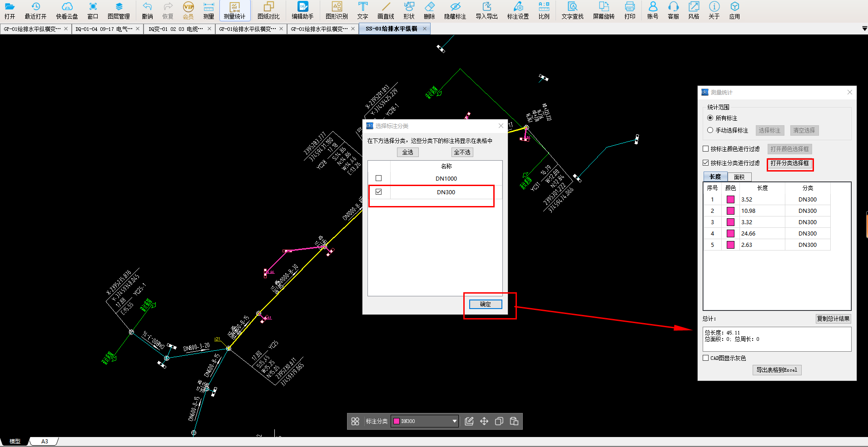The width and height of the screenshot is (868, 447).
Task: Click the 图形识别 shape recognition icon
Action: pyautogui.click(x=337, y=10)
